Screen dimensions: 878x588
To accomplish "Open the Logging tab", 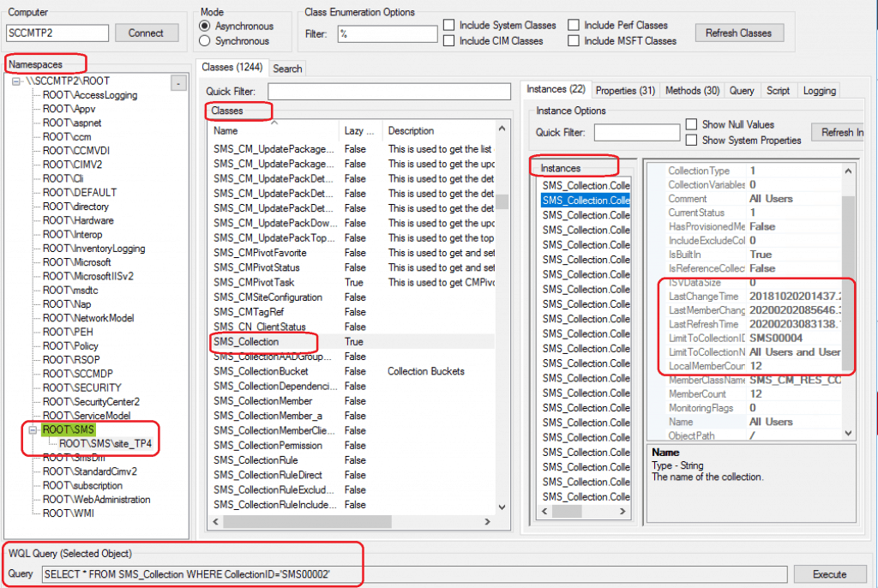I will pyautogui.click(x=819, y=91).
